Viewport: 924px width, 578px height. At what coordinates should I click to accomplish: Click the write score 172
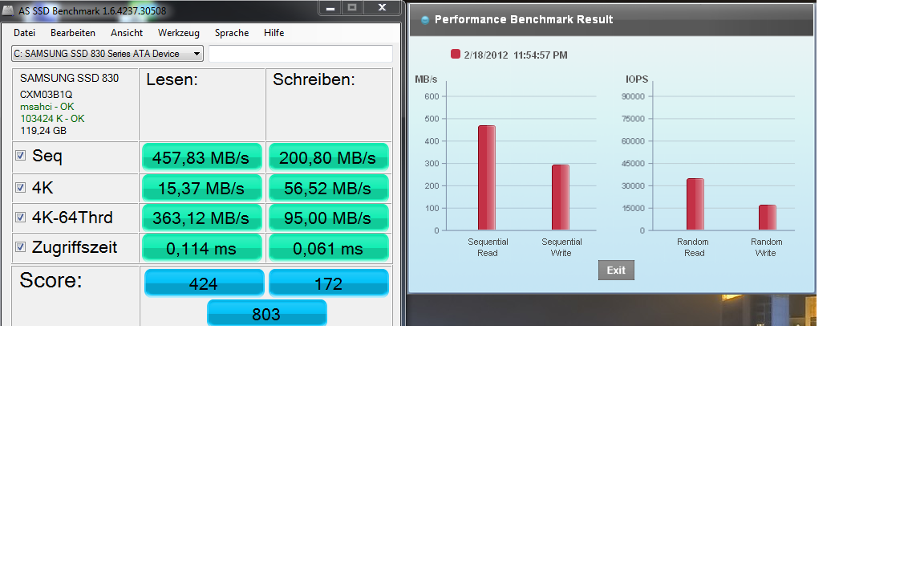[x=328, y=283]
